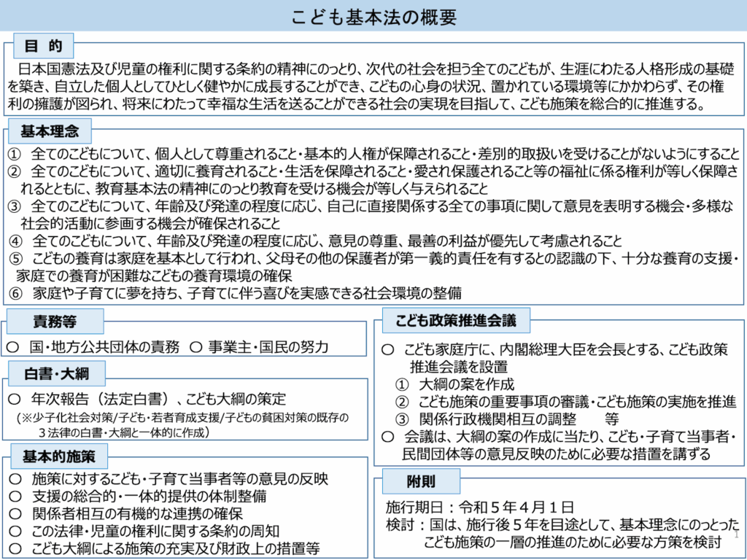
Task: Click the circled number ⑥ in 基本理念
Action: [15, 293]
